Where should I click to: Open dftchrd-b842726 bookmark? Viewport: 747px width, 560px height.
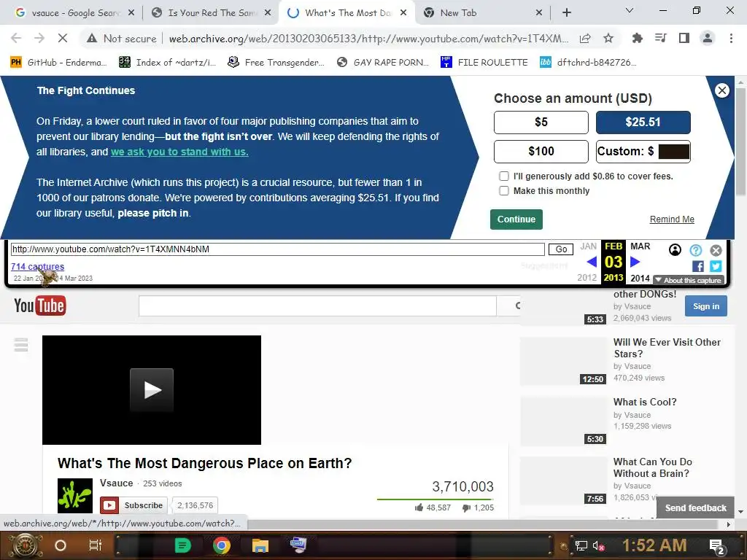coord(588,63)
